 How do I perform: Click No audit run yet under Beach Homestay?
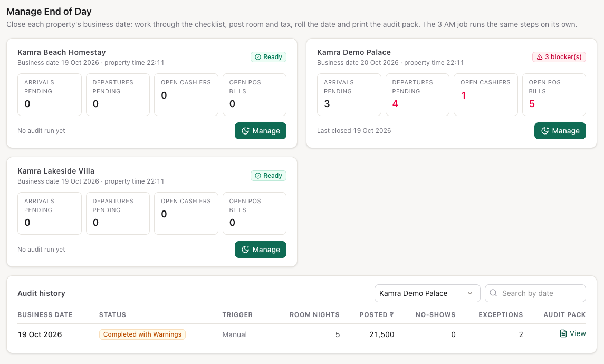[41, 131]
